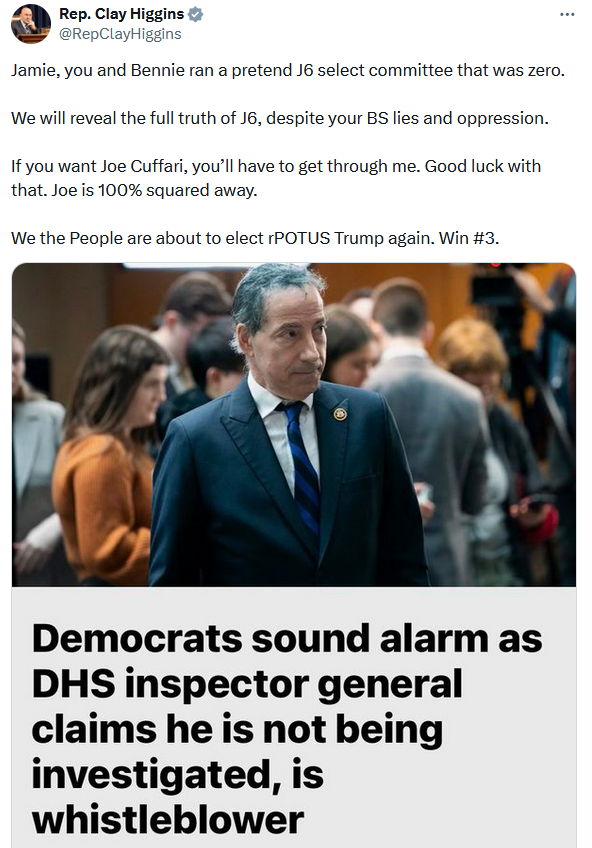Screen dimensions: 592x848
Task: Click the 'Win #3.' text in the tweet
Action: [468, 238]
